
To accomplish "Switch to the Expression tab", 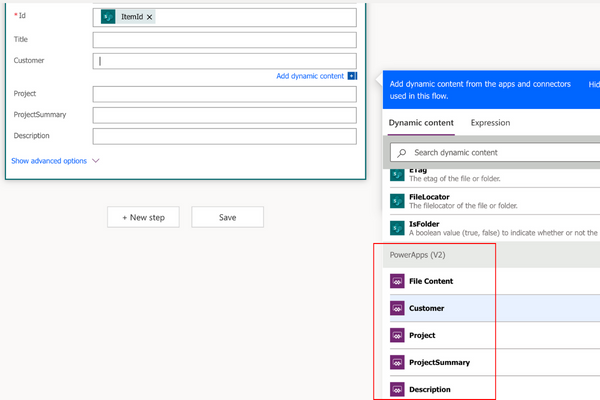I will (490, 123).
